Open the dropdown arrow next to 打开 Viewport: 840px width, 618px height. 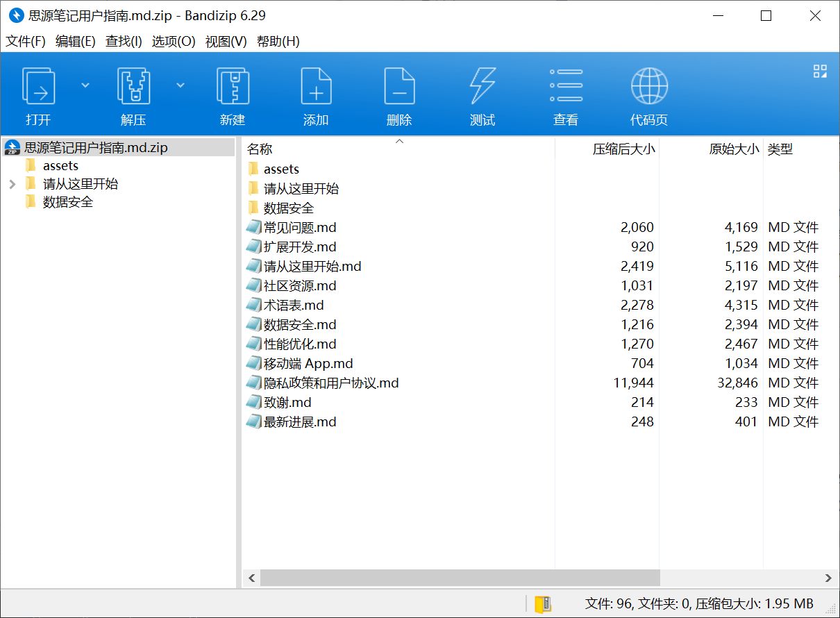85,85
